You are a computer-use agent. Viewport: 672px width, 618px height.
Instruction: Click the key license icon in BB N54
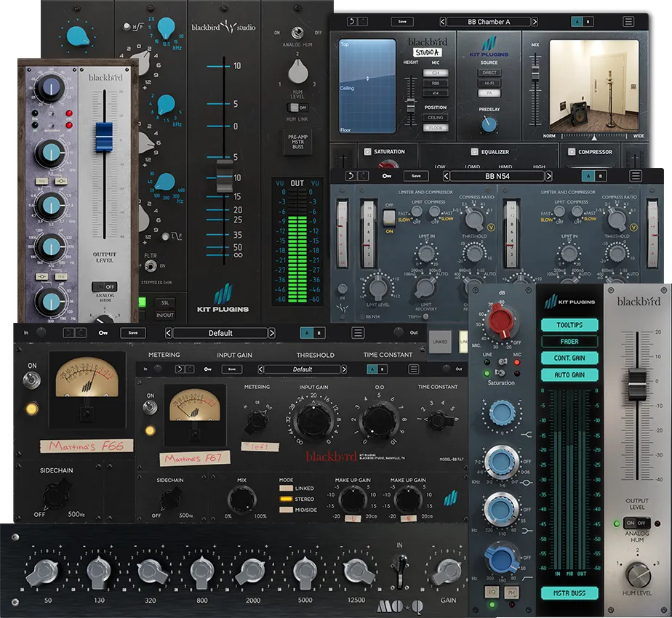point(387,176)
